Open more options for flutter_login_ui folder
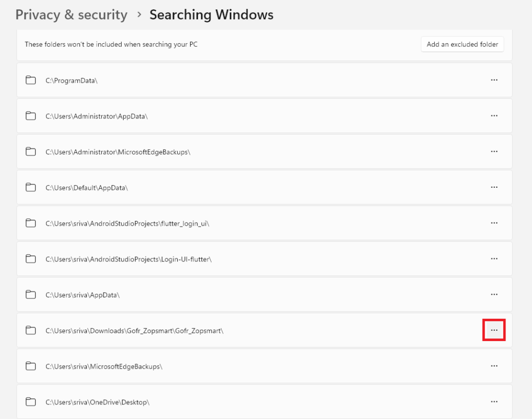Image resolution: width=532 pixels, height=419 pixels. click(x=494, y=223)
